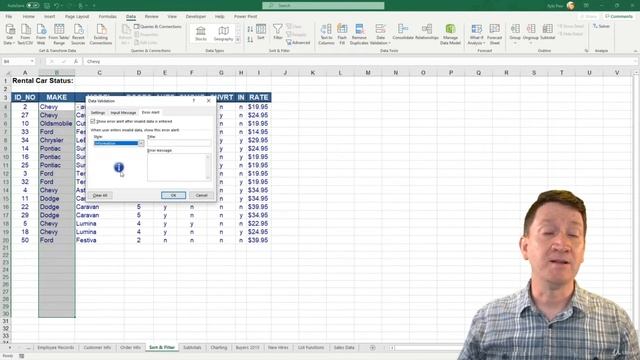Click the Group outline icon
This screenshot has height=360, width=640.
tap(515, 34)
